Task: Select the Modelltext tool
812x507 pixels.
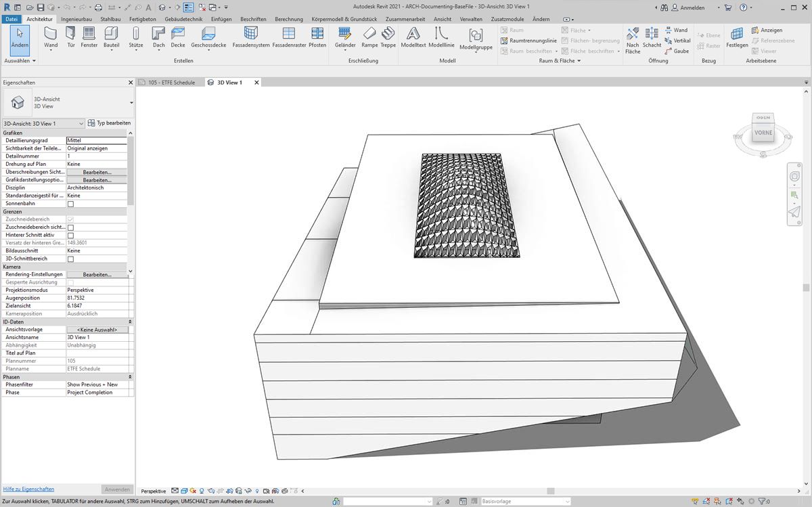Action: 413,37
